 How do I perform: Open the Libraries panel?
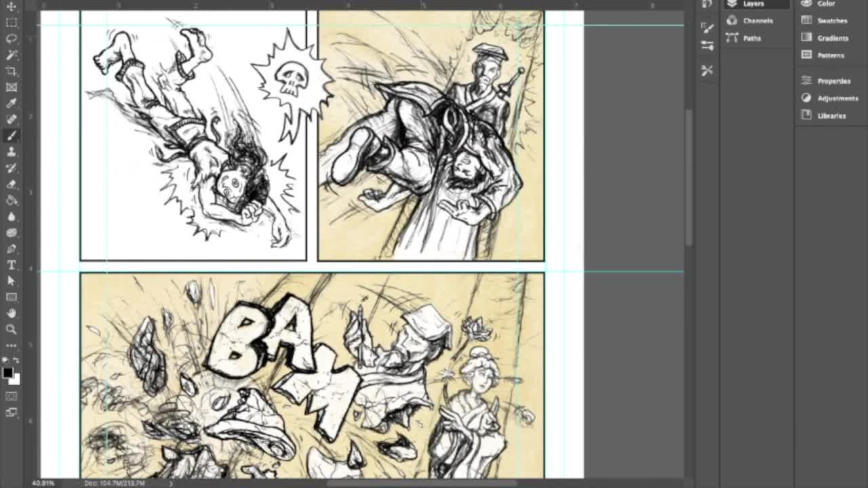click(x=824, y=115)
